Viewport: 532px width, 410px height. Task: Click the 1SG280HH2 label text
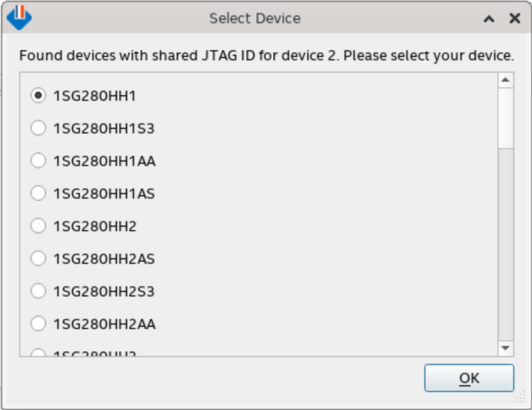coord(95,226)
